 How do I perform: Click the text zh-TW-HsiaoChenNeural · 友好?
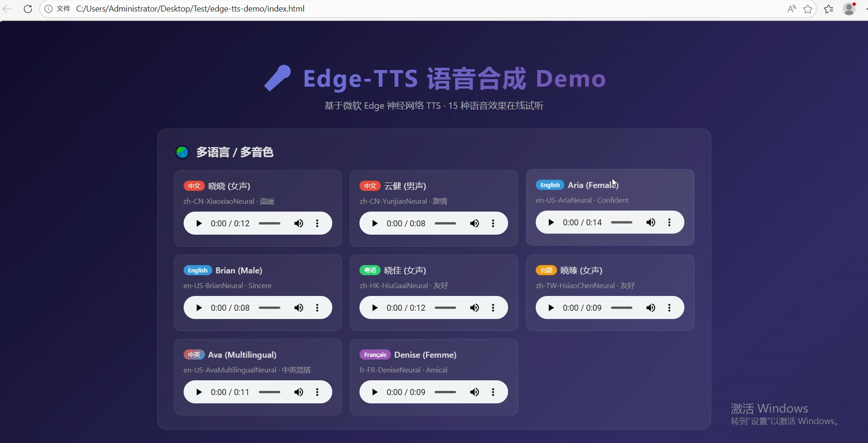point(585,286)
